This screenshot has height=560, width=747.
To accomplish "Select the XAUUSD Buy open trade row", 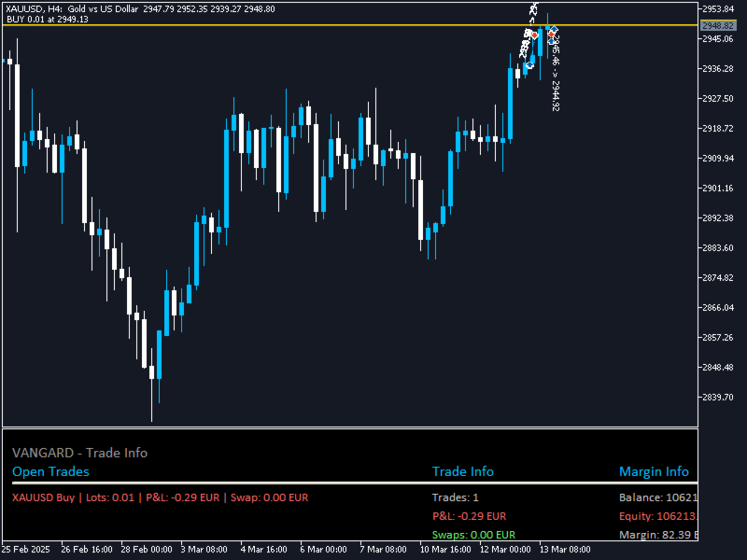I will [x=160, y=497].
